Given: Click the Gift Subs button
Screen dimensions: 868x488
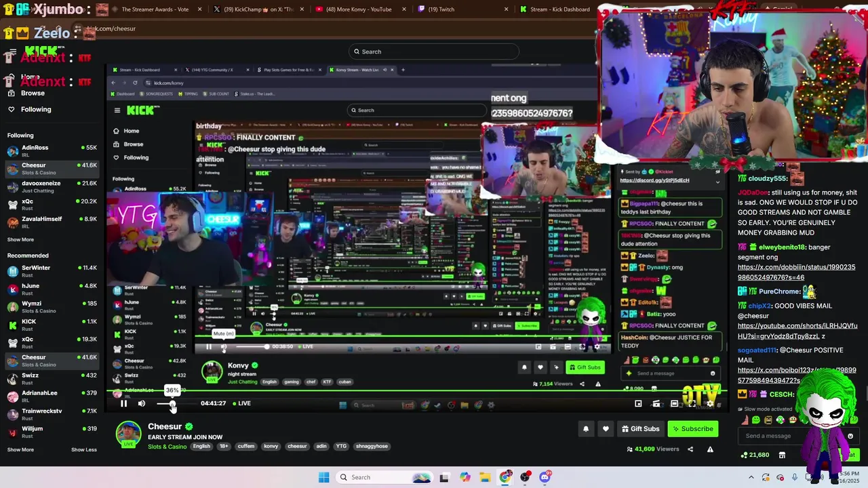Looking at the screenshot, I should point(639,429).
